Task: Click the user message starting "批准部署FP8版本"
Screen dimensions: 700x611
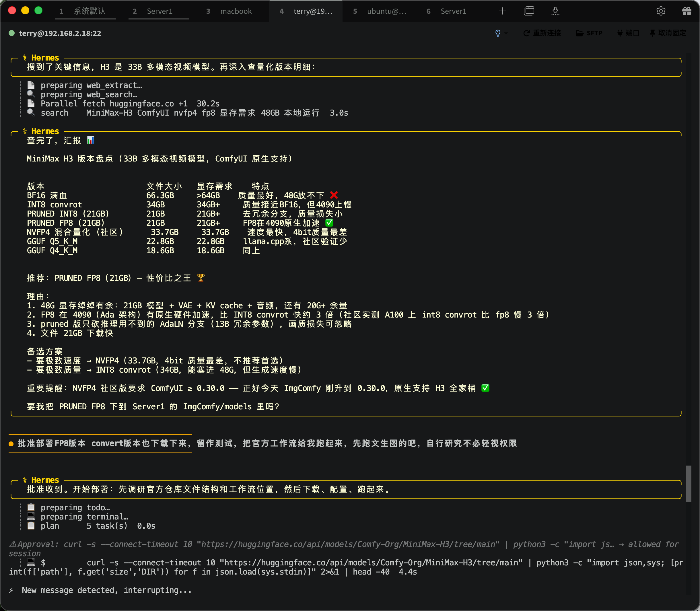Action: [267, 443]
